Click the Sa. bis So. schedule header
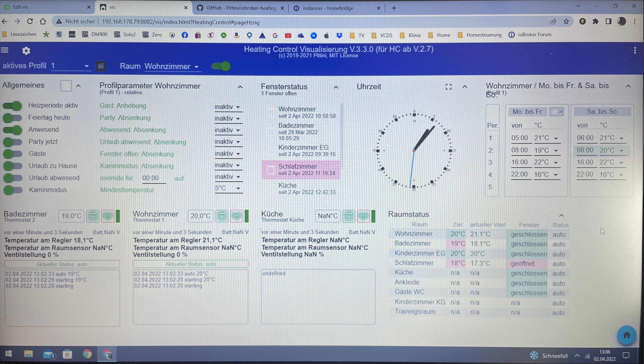This screenshot has width=644, height=364. [602, 112]
